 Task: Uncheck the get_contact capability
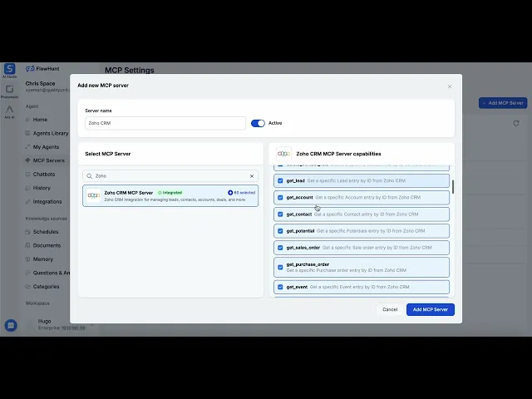pos(280,214)
